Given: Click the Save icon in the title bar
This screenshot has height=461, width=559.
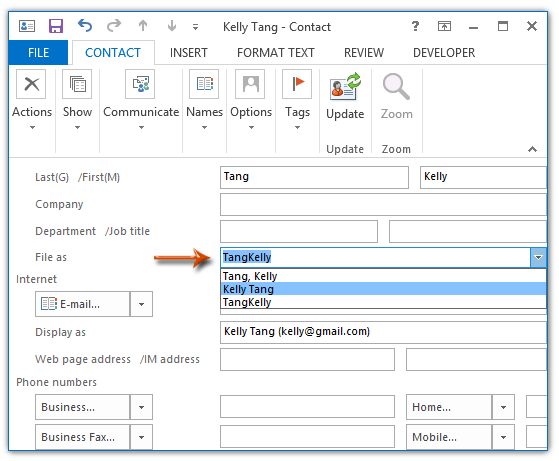Looking at the screenshot, I should (x=56, y=26).
